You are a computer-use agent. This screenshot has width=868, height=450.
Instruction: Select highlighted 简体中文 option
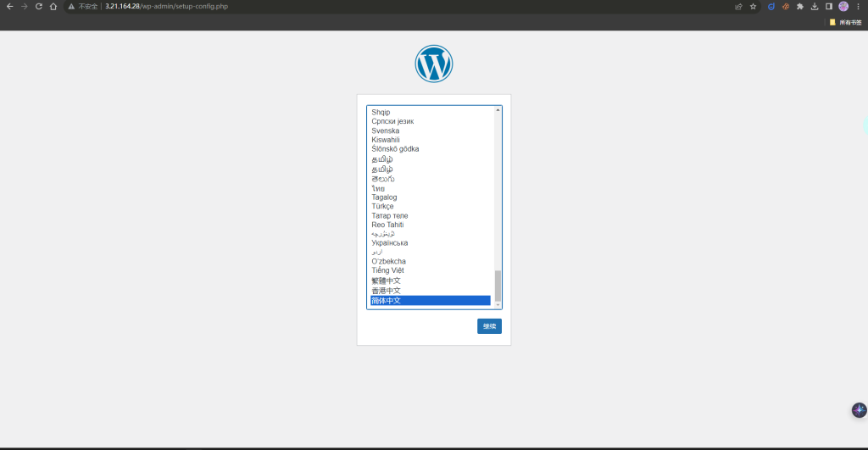pos(430,301)
